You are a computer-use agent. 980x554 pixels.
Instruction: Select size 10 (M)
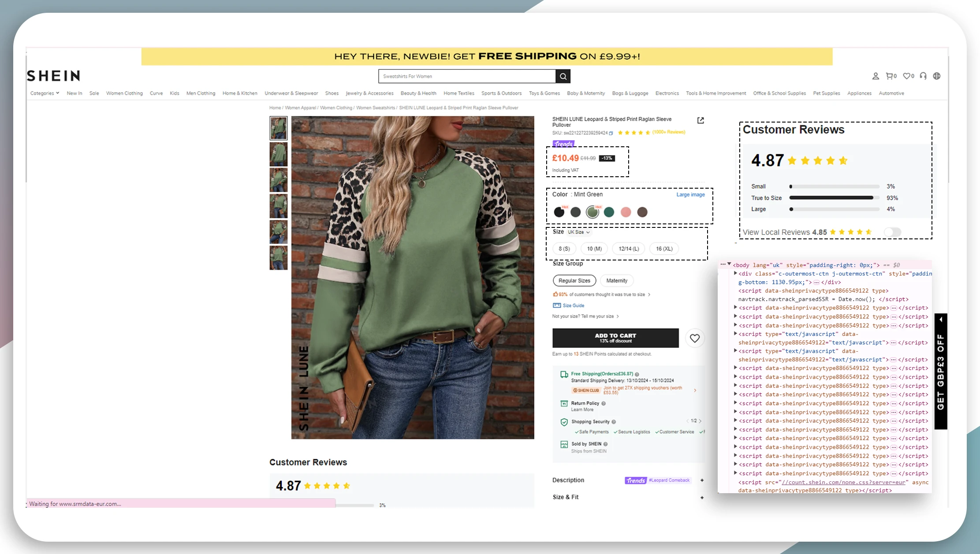(x=594, y=249)
